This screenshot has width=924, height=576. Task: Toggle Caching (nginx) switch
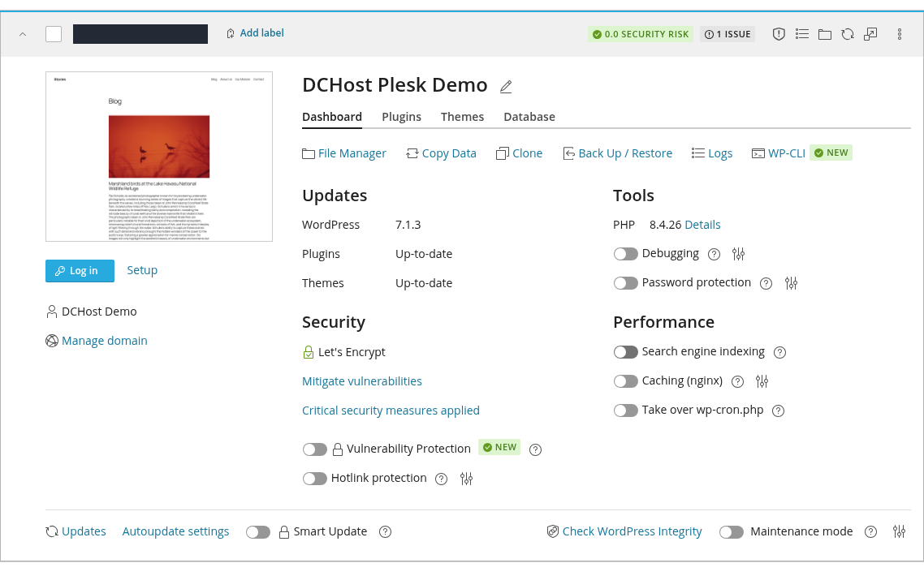coord(625,381)
